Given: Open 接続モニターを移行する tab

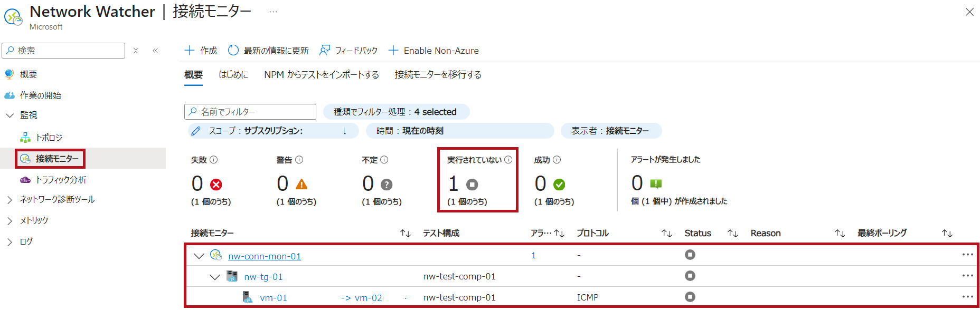Looking at the screenshot, I should (438, 75).
